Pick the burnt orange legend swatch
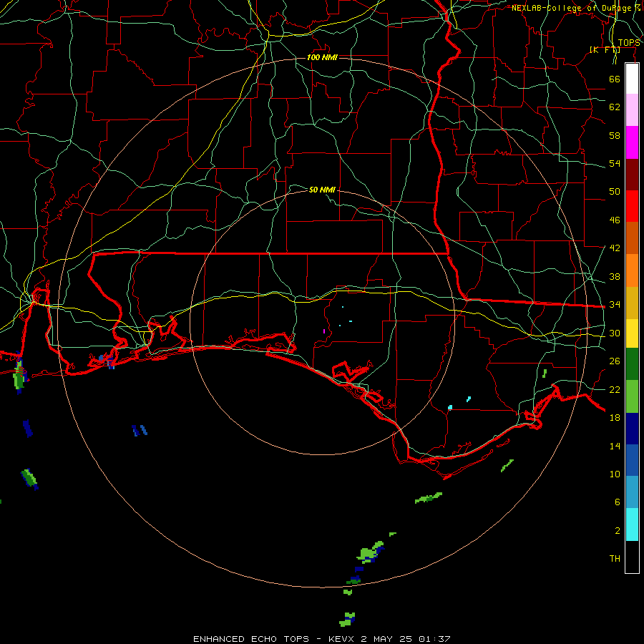This screenshot has height=644, width=644. click(632, 238)
